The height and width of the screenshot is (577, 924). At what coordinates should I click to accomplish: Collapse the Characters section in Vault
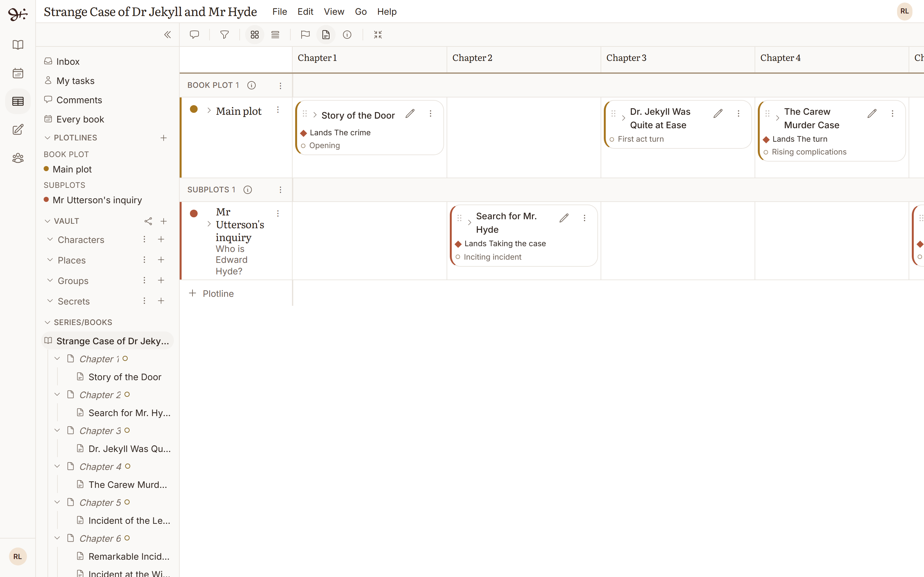click(x=50, y=239)
